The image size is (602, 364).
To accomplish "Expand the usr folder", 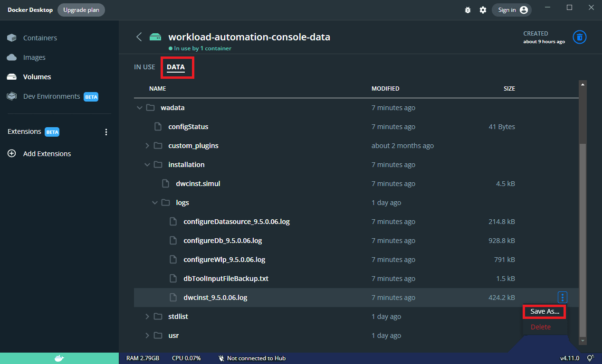I will click(147, 336).
